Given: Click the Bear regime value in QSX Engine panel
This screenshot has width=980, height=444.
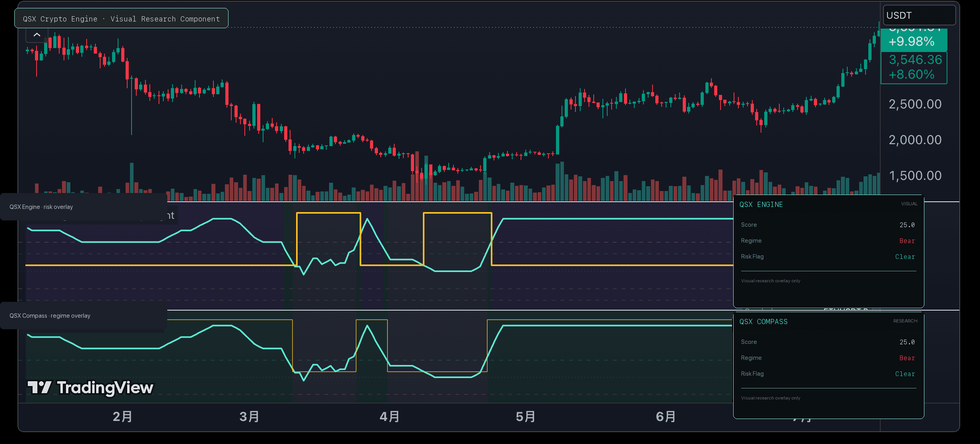Looking at the screenshot, I should 907,241.
